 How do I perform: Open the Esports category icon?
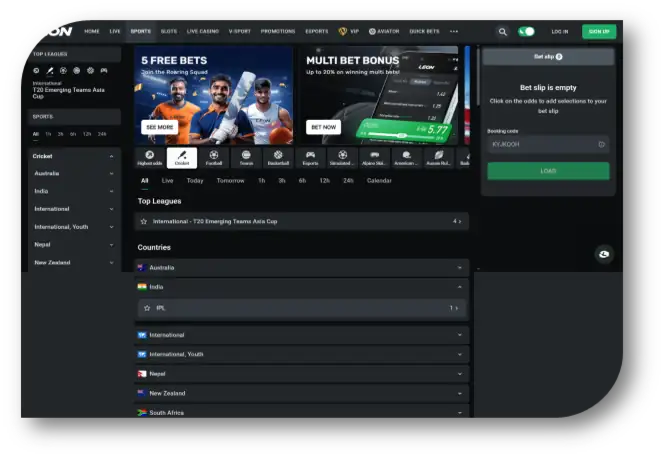[310, 158]
